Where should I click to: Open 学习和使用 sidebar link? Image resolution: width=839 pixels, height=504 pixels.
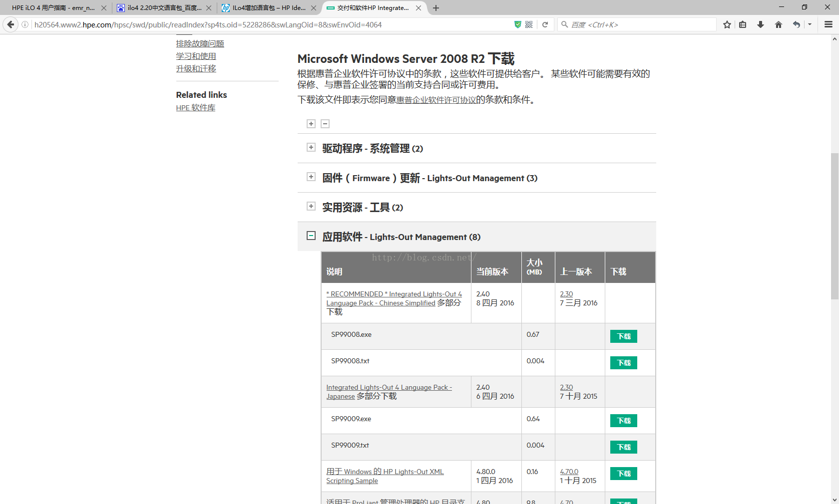(x=196, y=56)
